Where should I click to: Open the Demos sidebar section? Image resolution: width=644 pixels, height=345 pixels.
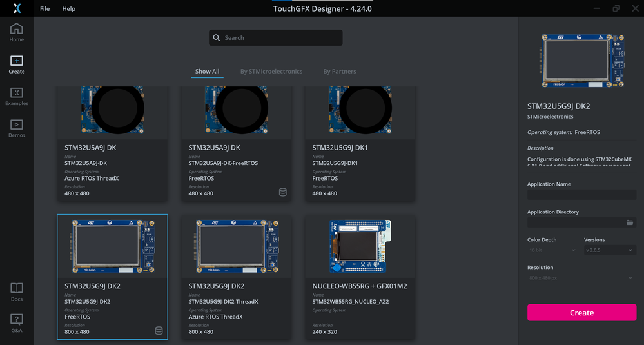pyautogui.click(x=16, y=128)
